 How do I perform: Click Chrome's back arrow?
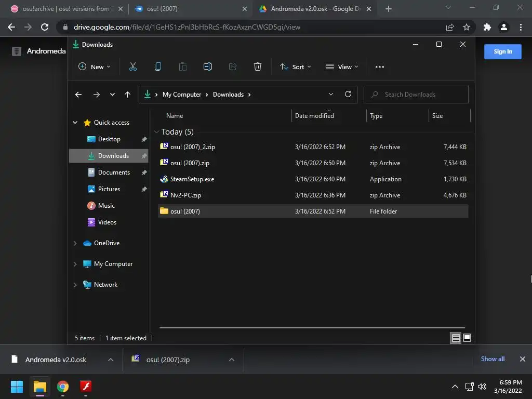click(x=11, y=27)
